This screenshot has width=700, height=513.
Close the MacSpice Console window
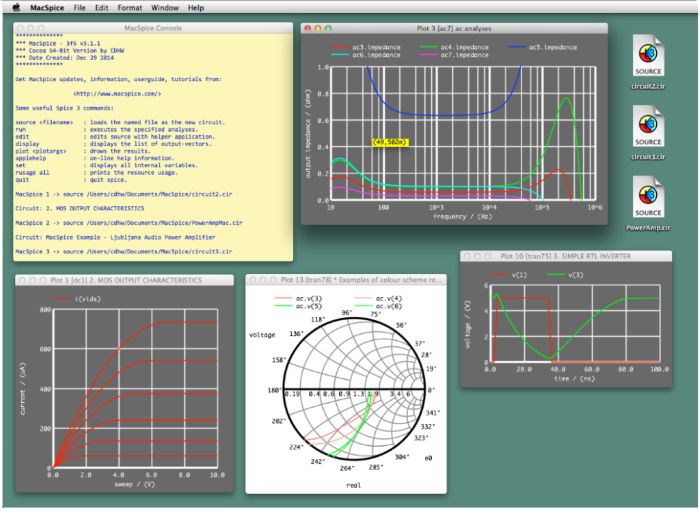pos(20,28)
